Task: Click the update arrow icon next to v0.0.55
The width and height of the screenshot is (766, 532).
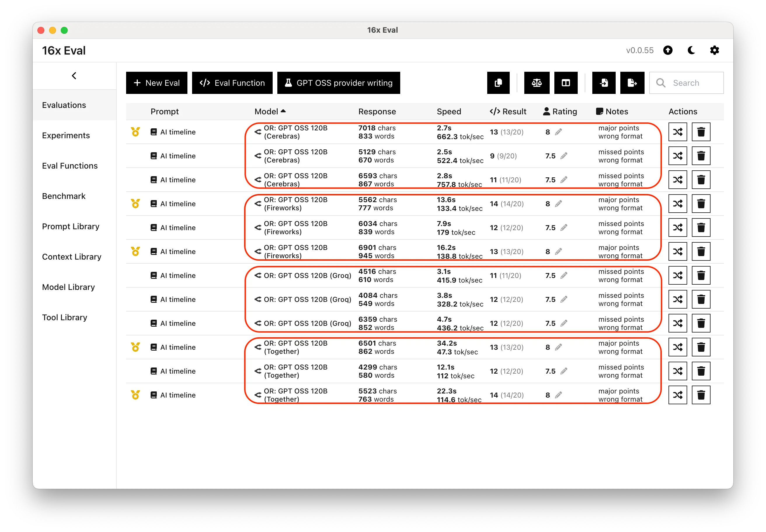Action: (x=668, y=50)
